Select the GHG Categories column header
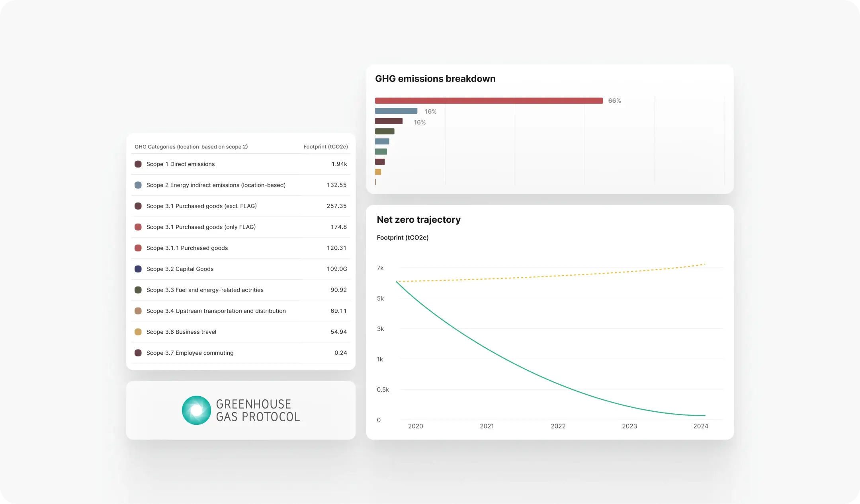860x504 pixels. tap(191, 147)
